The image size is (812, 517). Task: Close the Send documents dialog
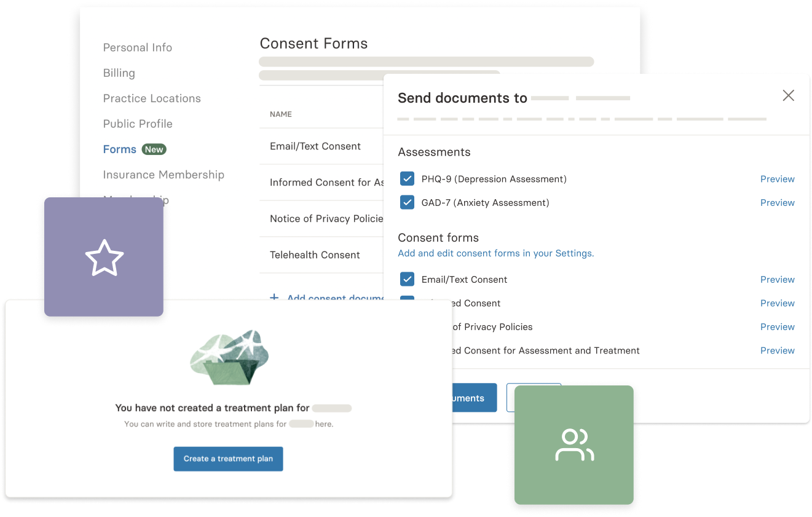pyautogui.click(x=788, y=95)
